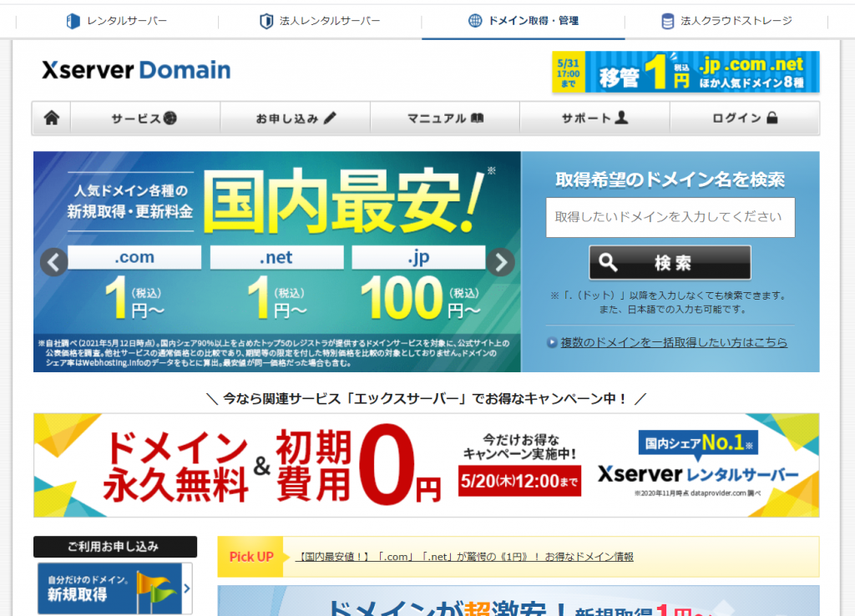The width and height of the screenshot is (855, 616).
Task: Click the 取得希望のドメイン名を検索 heading
Action: [670, 179]
